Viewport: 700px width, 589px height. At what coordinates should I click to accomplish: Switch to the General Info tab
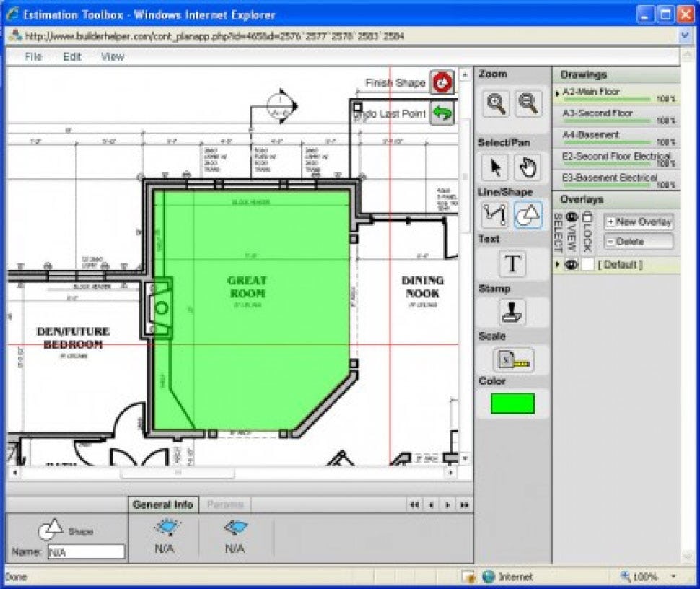(x=162, y=504)
